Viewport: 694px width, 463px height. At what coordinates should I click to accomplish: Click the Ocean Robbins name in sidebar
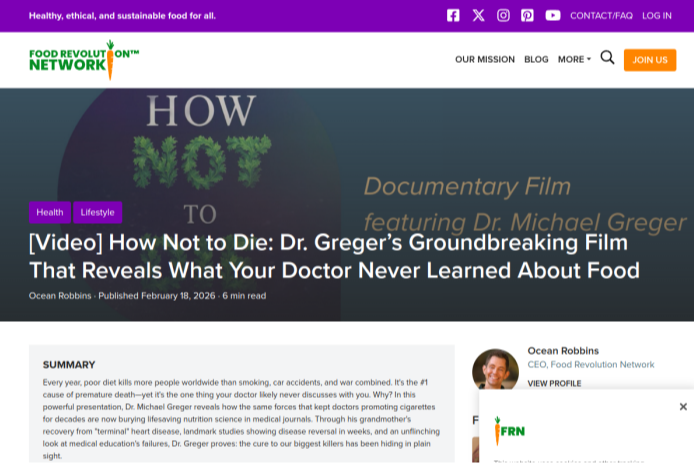(x=563, y=351)
